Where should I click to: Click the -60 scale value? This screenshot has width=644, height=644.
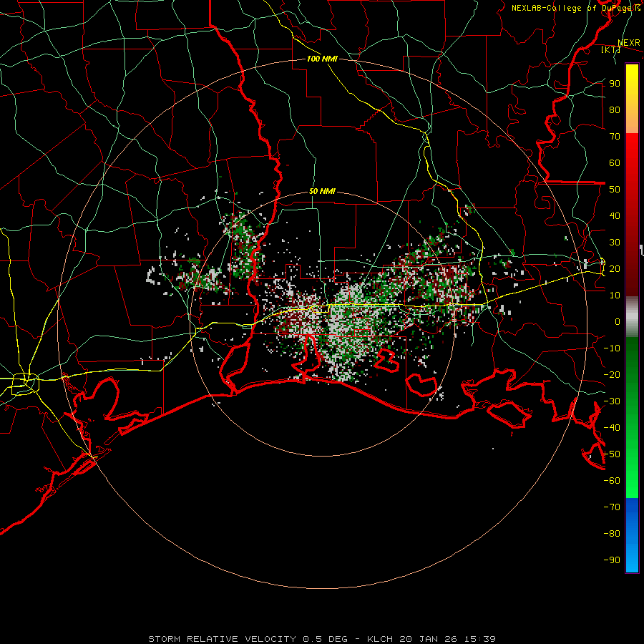[612, 481]
